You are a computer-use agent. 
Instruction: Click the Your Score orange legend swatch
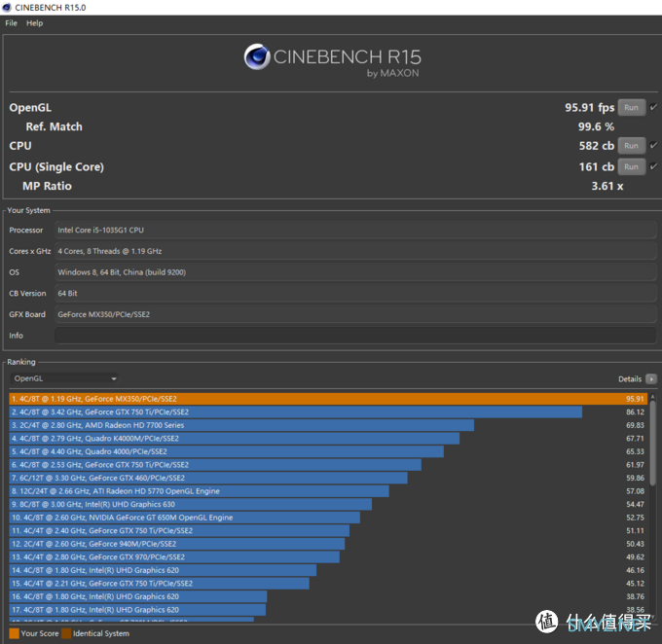point(14,633)
